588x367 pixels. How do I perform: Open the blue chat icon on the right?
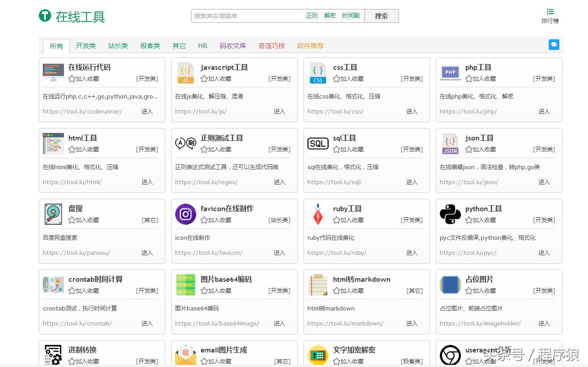click(554, 45)
